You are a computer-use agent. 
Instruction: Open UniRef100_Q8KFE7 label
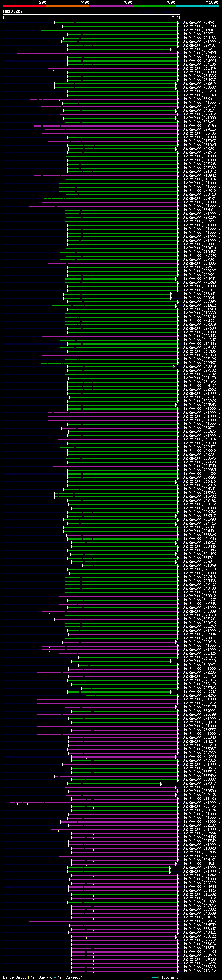click(199, 730)
